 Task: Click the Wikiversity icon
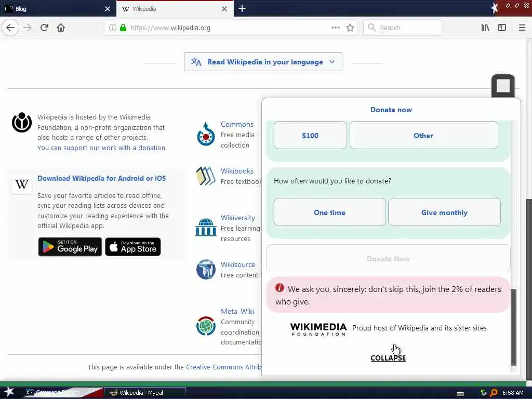(x=206, y=228)
